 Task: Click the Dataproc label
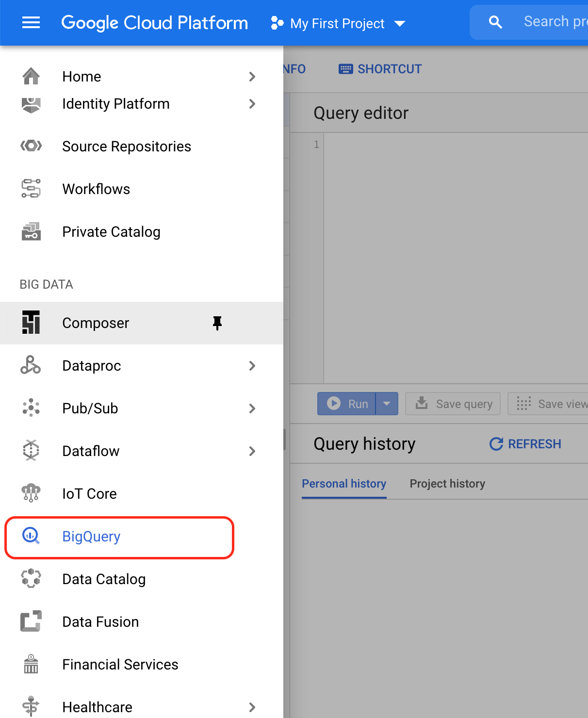pyautogui.click(x=92, y=366)
